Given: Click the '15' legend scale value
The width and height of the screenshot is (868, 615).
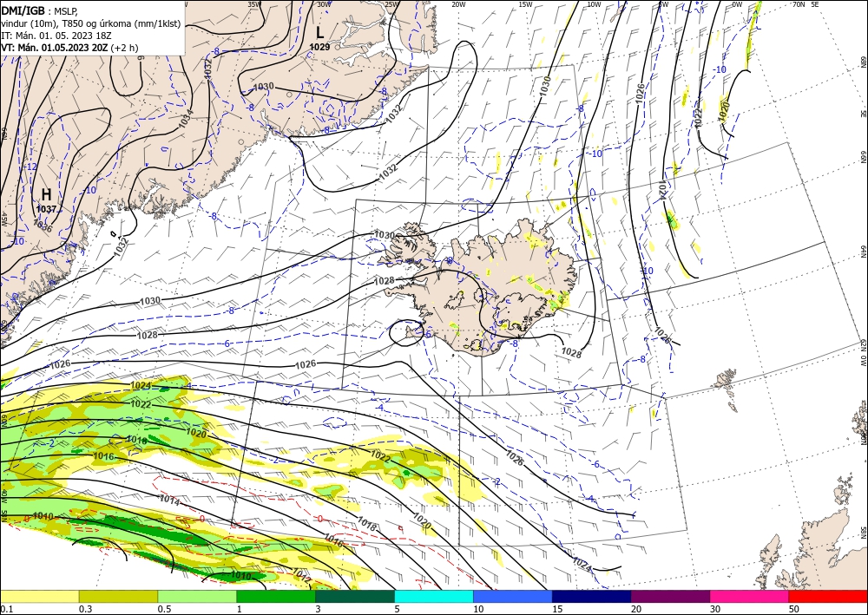Looking at the screenshot, I should (x=557, y=609).
